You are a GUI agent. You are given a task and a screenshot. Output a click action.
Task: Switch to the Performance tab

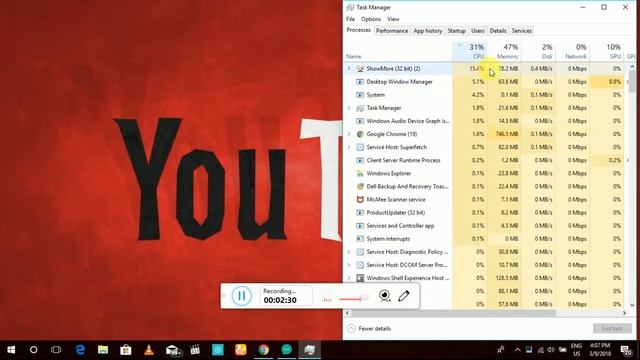[x=392, y=31]
